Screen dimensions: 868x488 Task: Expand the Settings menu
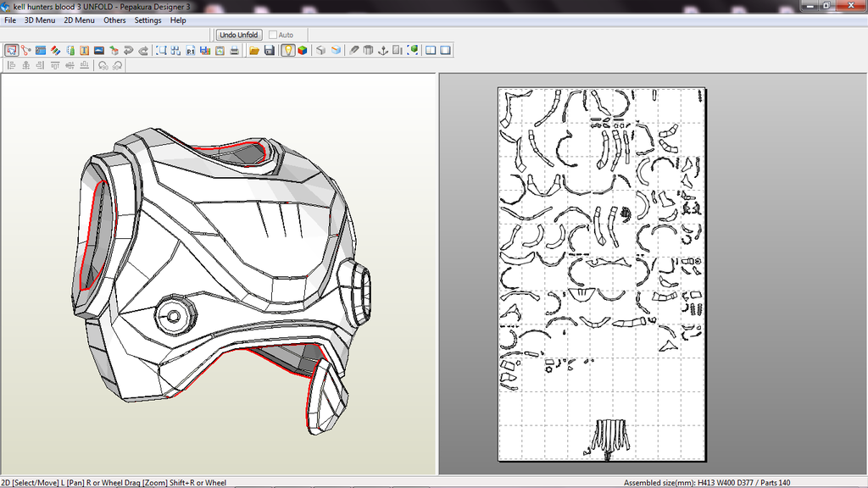(147, 20)
